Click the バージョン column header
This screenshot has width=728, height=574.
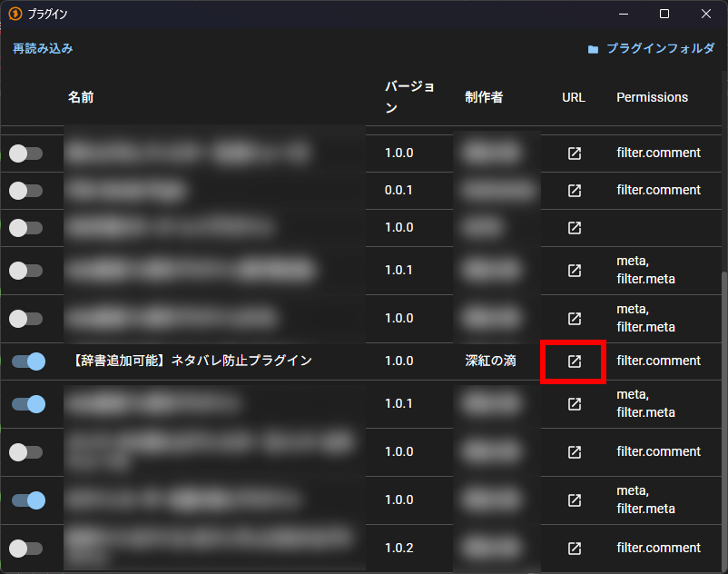pos(409,97)
